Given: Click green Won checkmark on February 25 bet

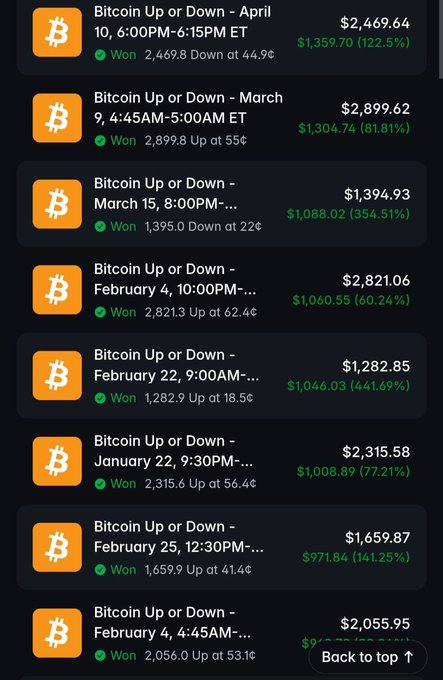Looking at the screenshot, I should (100, 570).
